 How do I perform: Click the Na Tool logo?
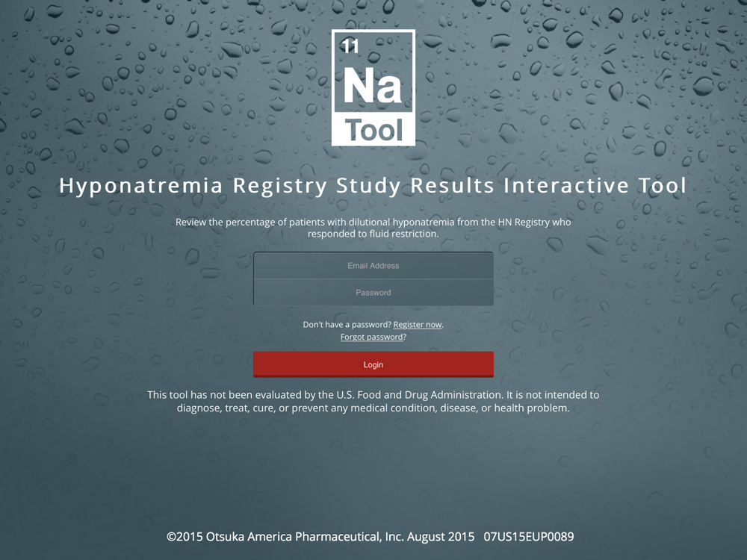373,87
